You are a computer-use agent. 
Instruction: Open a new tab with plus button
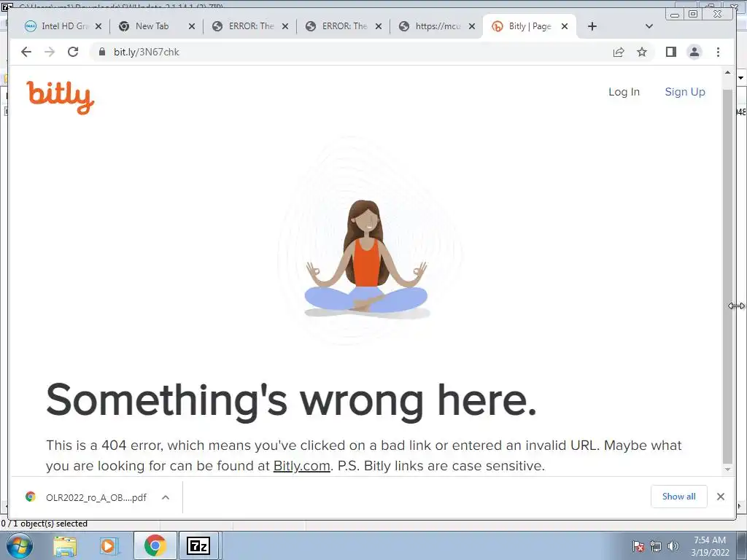tap(592, 26)
